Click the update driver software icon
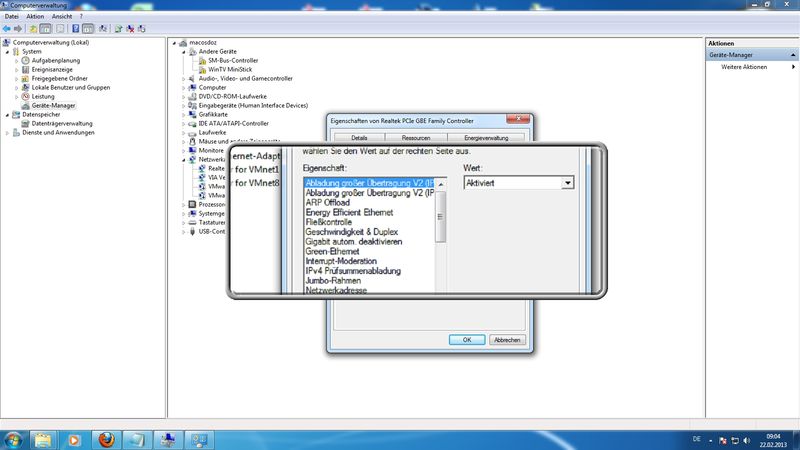 click(x=118, y=29)
